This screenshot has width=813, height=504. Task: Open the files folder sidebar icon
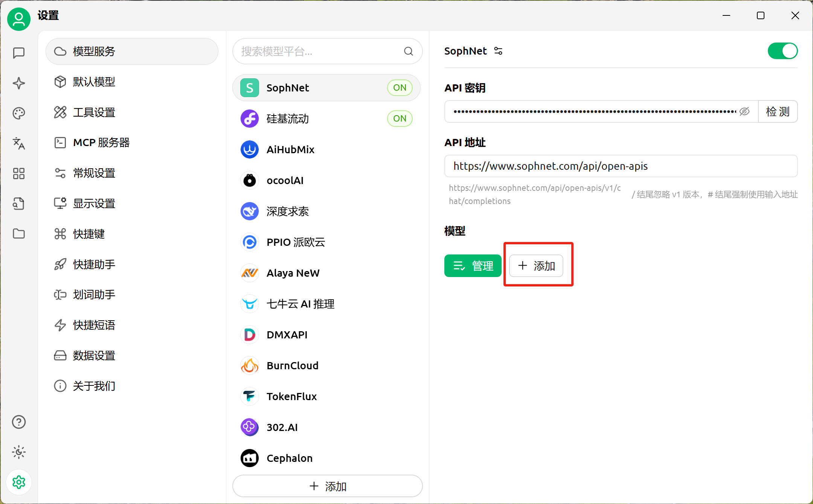click(x=18, y=233)
